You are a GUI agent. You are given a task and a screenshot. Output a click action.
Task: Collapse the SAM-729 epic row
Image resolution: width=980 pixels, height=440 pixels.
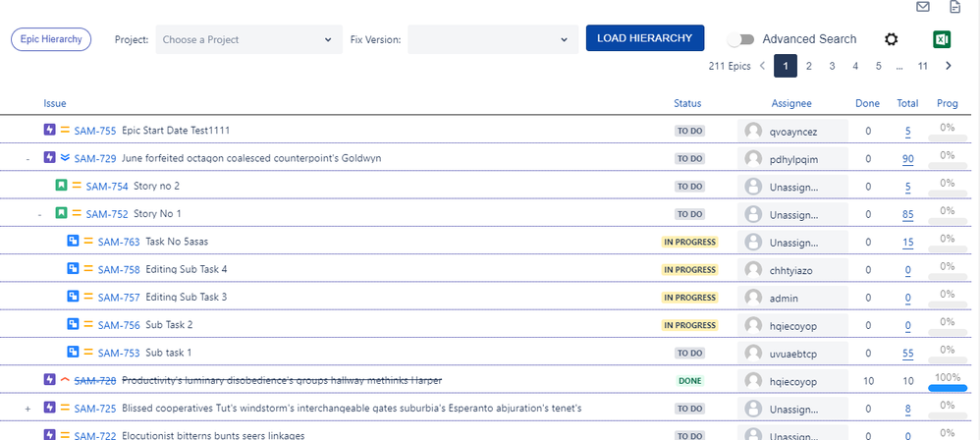point(27,158)
